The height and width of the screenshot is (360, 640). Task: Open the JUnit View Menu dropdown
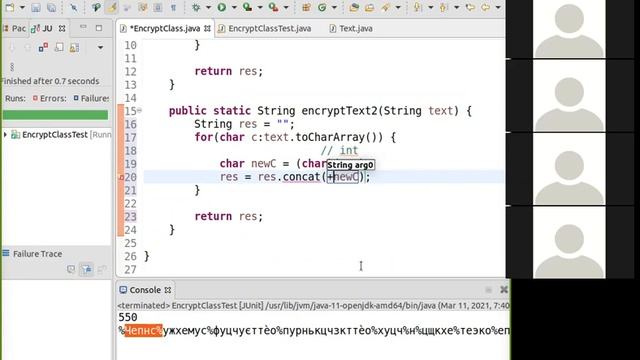(100, 48)
